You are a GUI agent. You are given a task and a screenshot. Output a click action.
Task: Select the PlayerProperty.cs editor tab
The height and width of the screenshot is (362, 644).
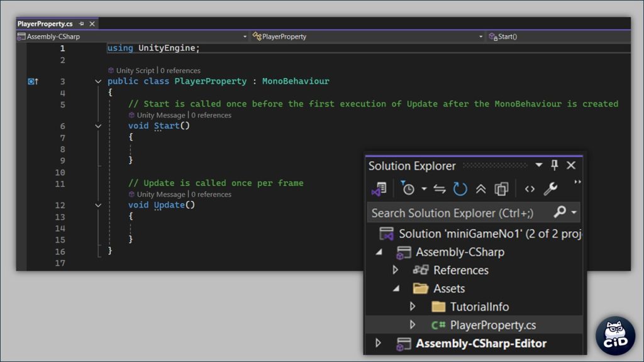click(x=45, y=24)
